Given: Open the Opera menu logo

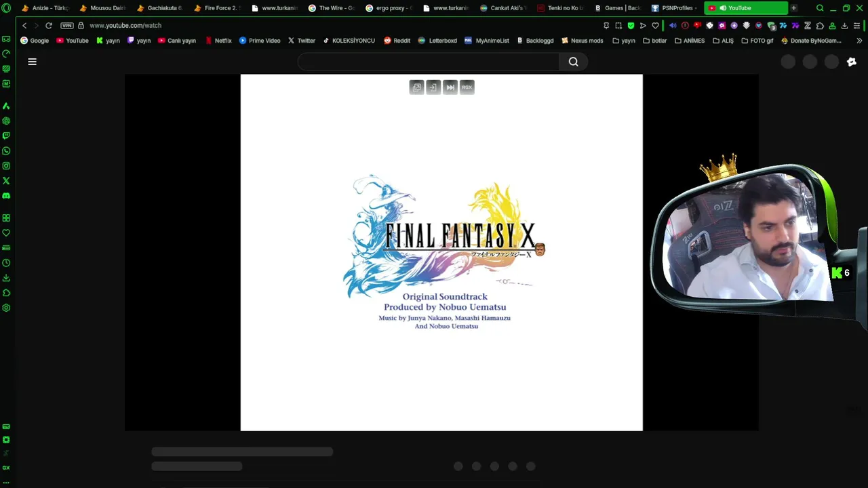Looking at the screenshot, I should 6,8.
